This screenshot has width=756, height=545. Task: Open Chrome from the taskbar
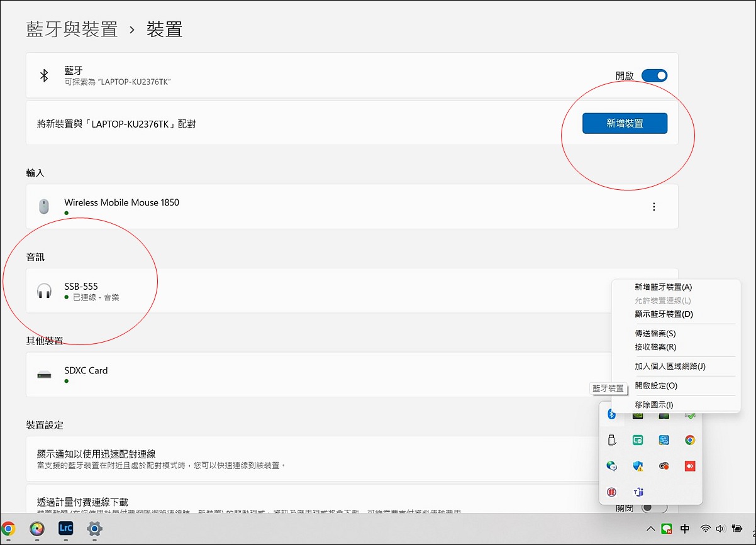(8, 529)
